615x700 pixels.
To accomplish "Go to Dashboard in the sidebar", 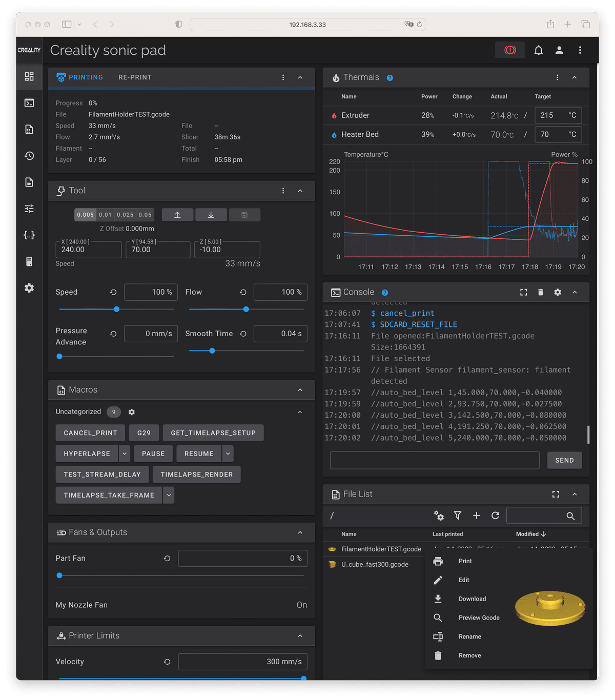I will (29, 76).
